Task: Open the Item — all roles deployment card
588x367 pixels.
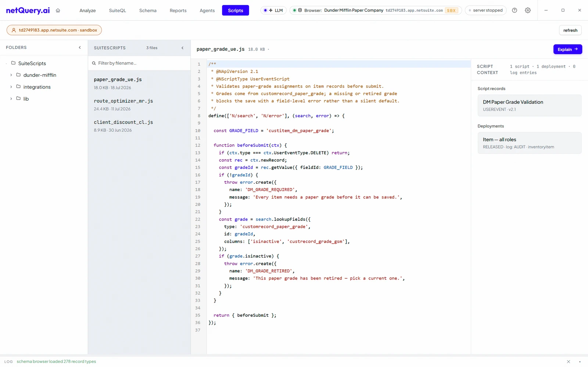Action: click(x=530, y=143)
